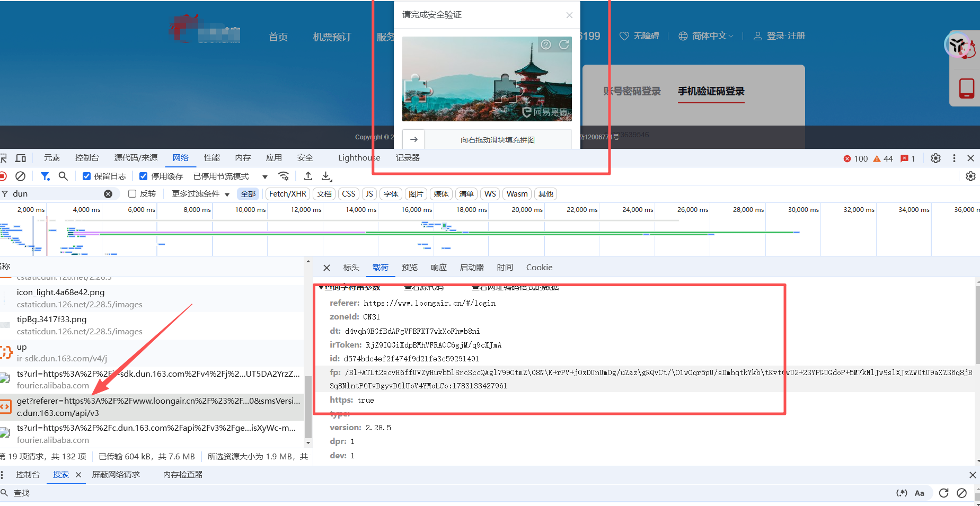Filter requests by WS type
Viewport: 980px width, 506px height.
point(490,194)
